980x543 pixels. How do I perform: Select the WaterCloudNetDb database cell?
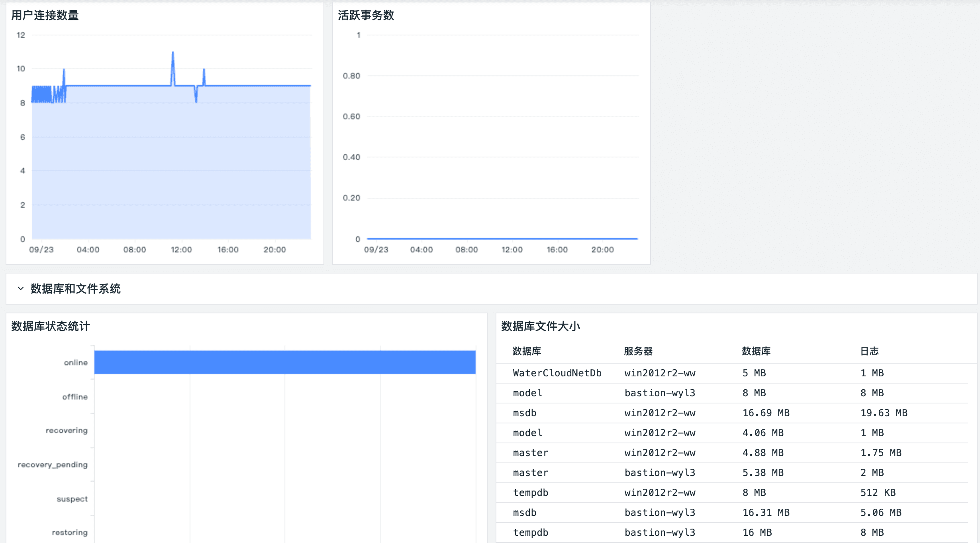[x=557, y=373]
